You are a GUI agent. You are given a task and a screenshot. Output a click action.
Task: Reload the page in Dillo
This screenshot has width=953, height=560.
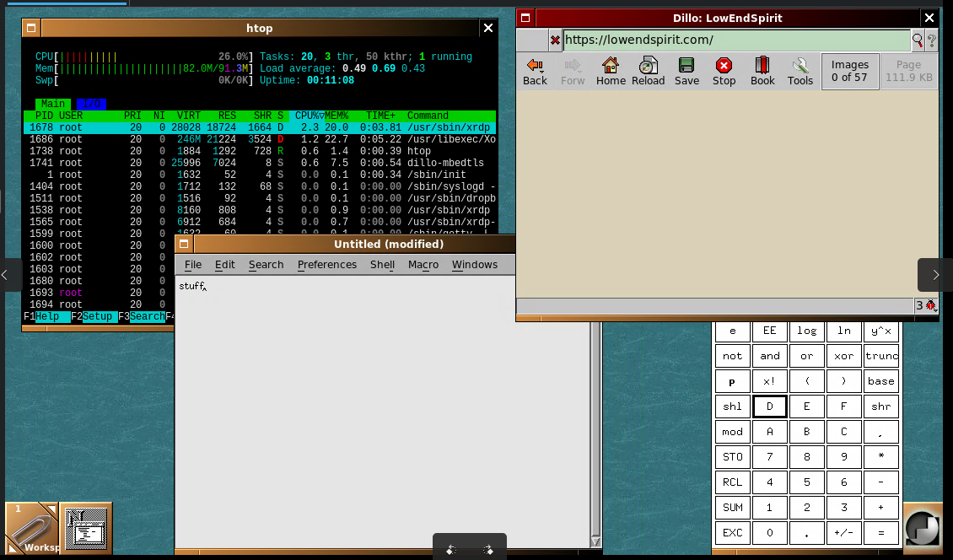click(x=648, y=71)
